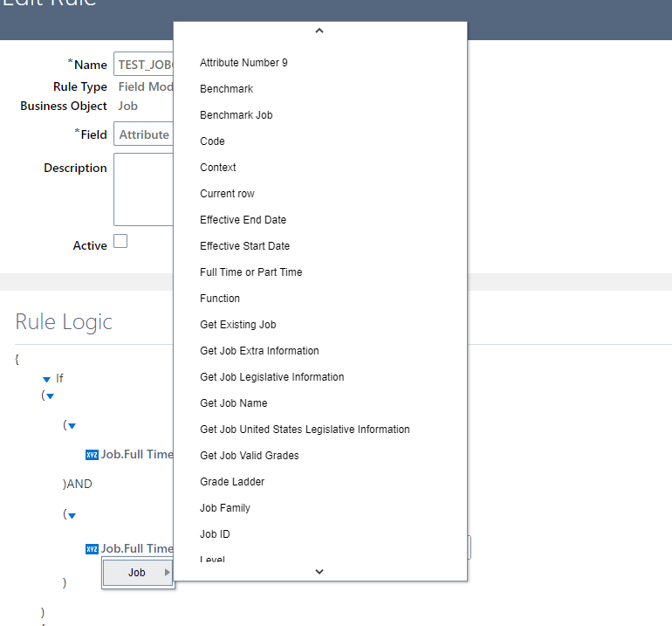The width and height of the screenshot is (672, 626).
Task: Click into the Description text area
Action: pos(144,189)
